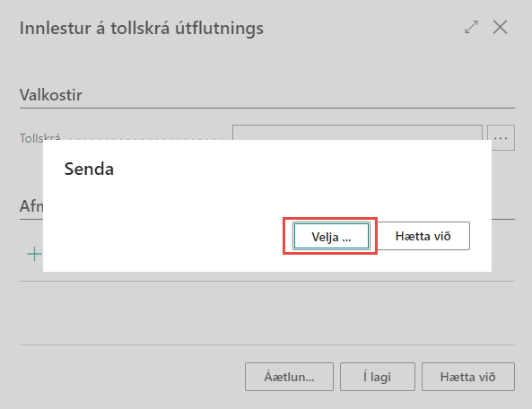The image size is (532, 409).
Task: Select the Tollskrá field label
Action: click(39, 136)
